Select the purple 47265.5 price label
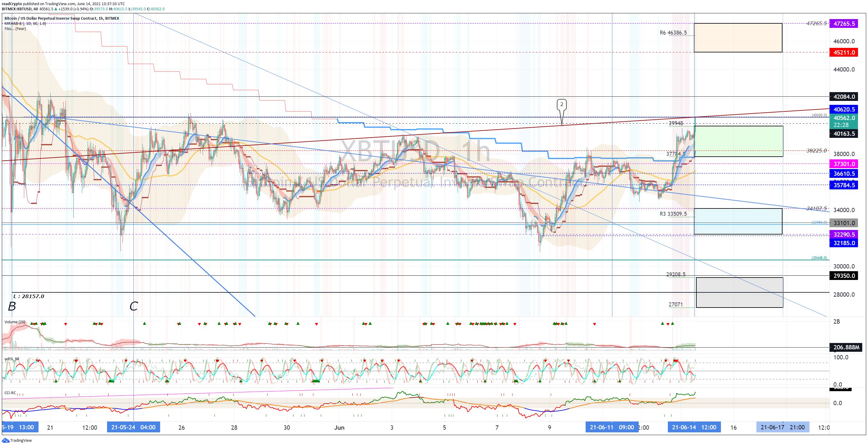The height and width of the screenshot is (446, 868). point(844,24)
